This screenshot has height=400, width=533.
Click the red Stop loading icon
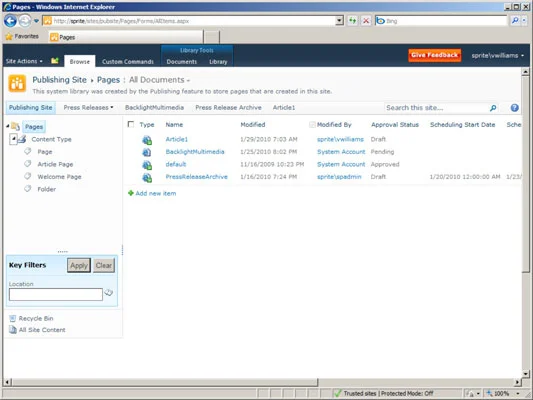(366, 21)
